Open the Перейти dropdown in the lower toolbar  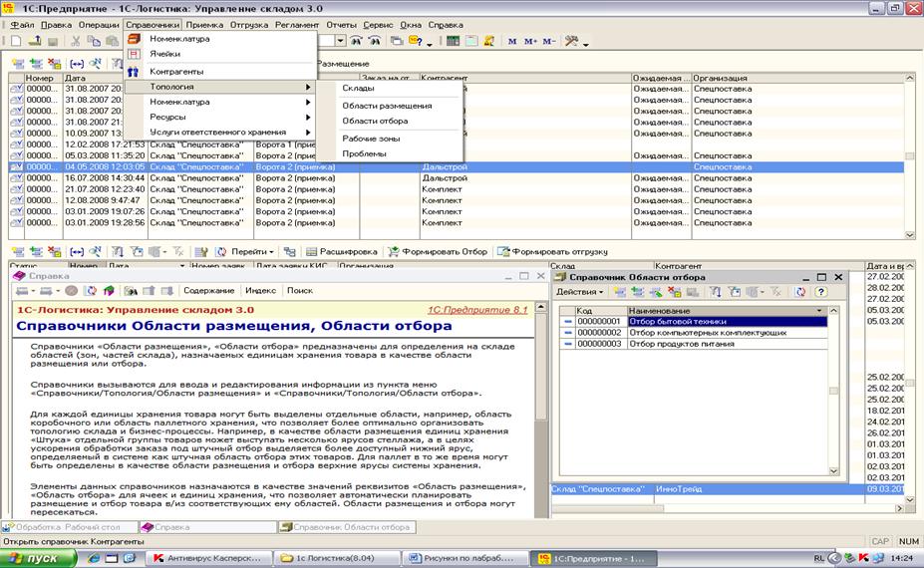(246, 251)
